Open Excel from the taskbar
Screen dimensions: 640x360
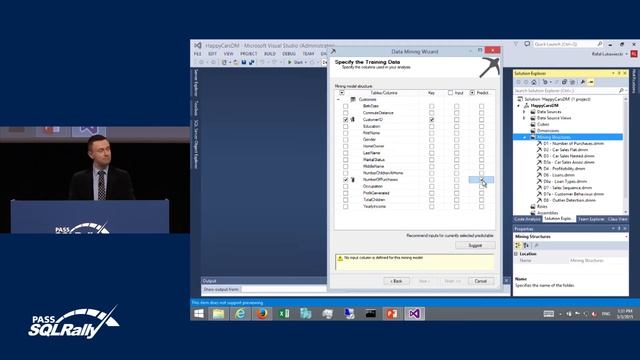click(x=284, y=313)
